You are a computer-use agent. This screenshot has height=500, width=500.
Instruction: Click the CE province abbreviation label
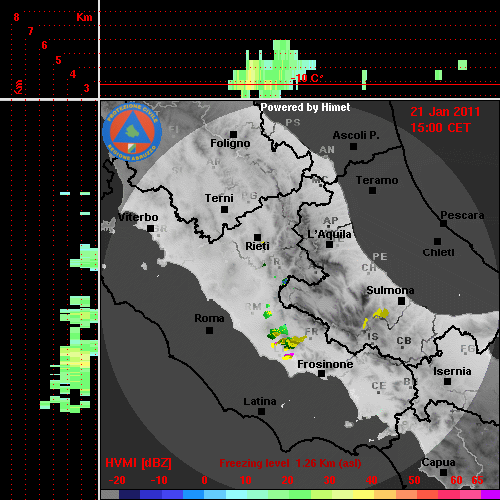(379, 386)
